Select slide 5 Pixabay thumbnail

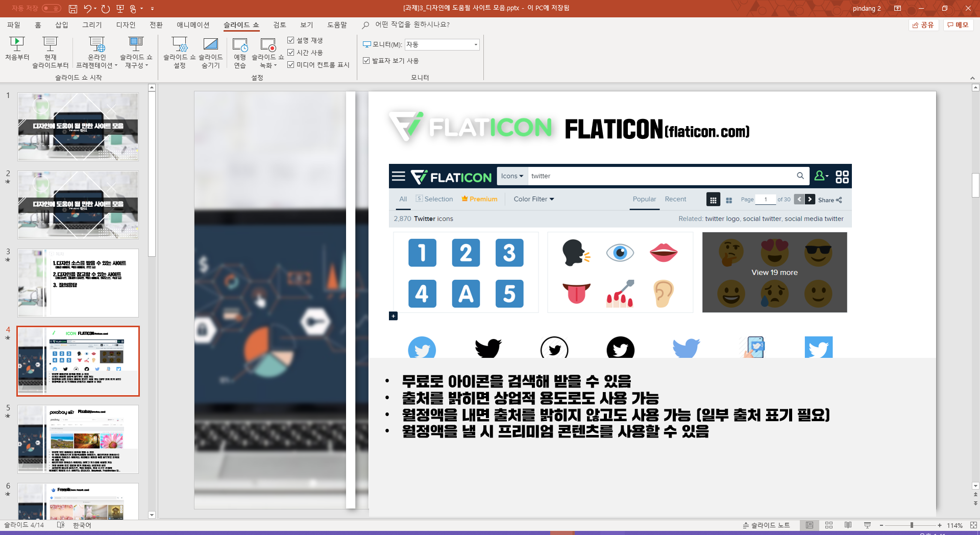[78, 439]
